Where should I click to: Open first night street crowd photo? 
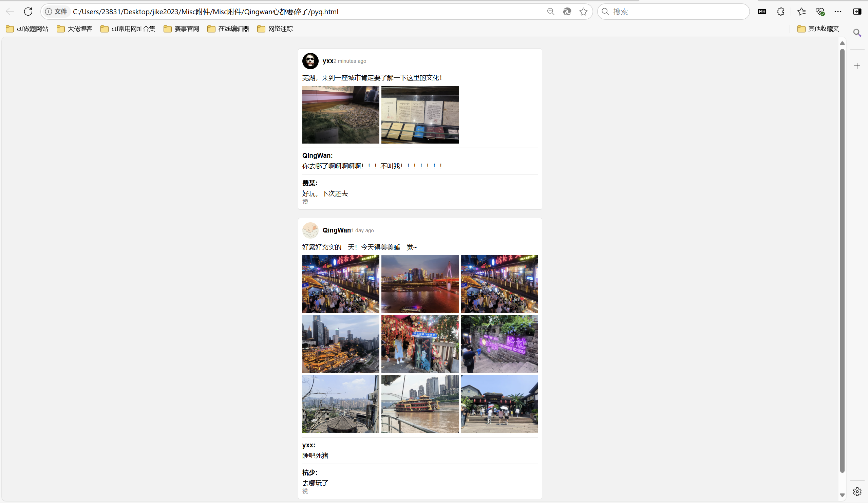tap(341, 284)
